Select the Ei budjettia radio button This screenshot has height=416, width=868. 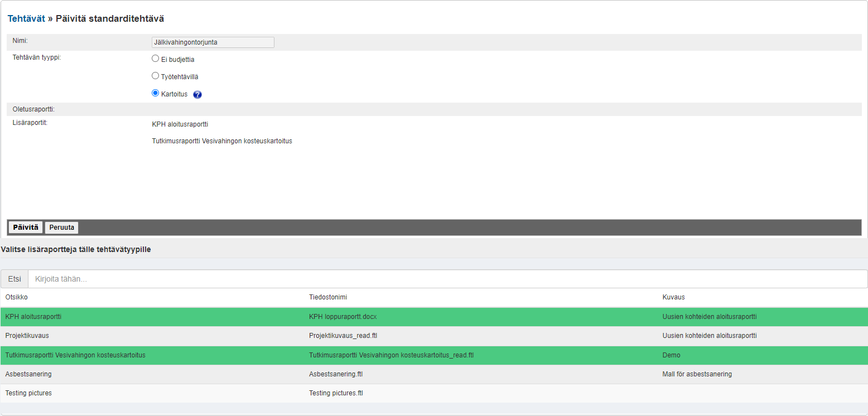(156, 59)
